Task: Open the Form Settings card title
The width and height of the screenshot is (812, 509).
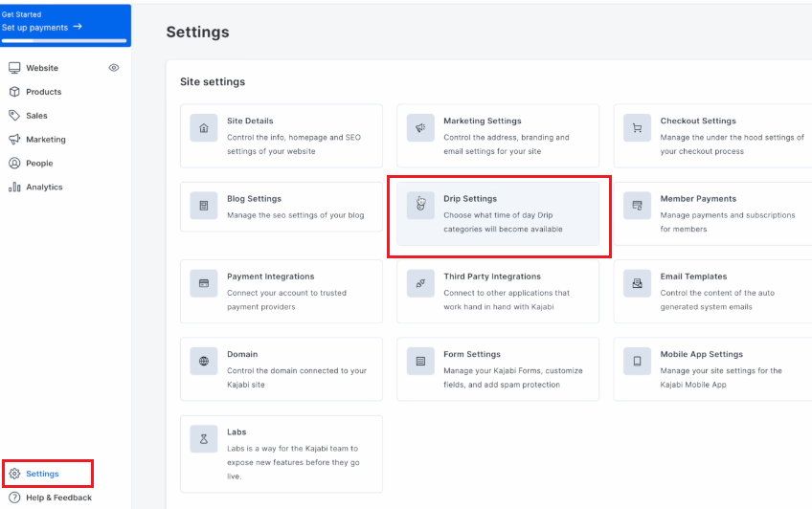Action: tap(472, 354)
